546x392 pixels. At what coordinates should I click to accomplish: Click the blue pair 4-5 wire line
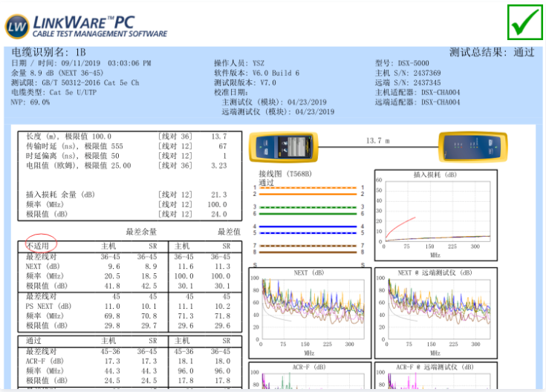pyautogui.click(x=307, y=229)
